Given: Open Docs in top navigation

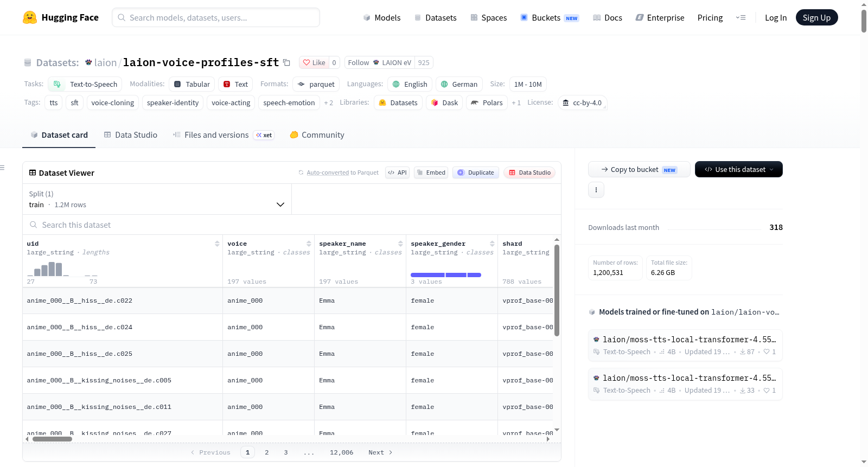Looking at the screenshot, I should click(608, 17).
